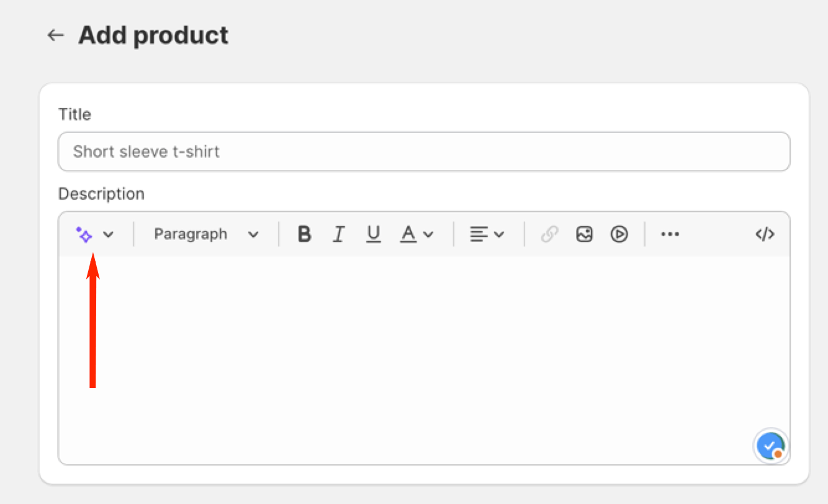
Task: Open more formatting options (three dots)
Action: pyautogui.click(x=670, y=235)
